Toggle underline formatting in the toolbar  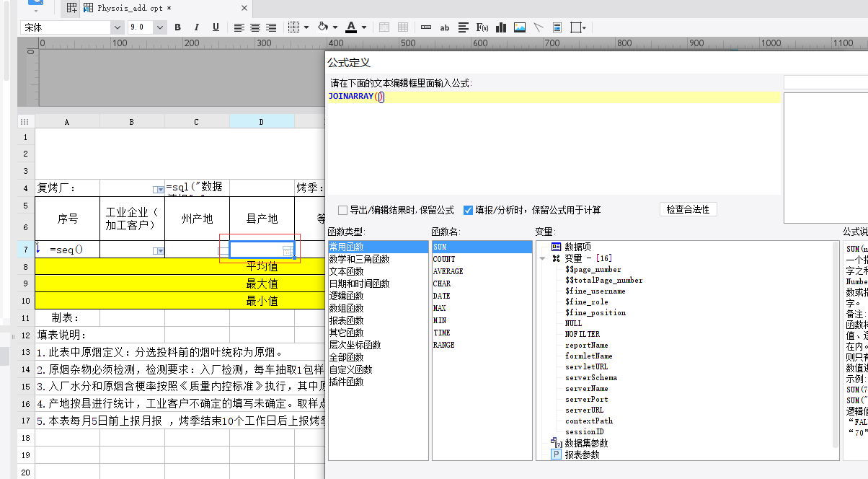point(216,27)
